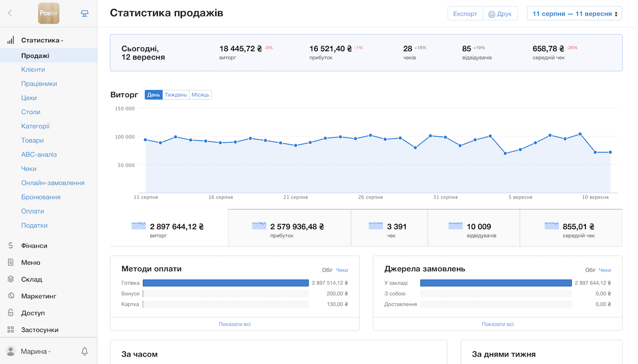Image resolution: width=638 pixels, height=364 pixels.
Task: Click the back arrow in sidebar header
Action: pyautogui.click(x=10, y=13)
